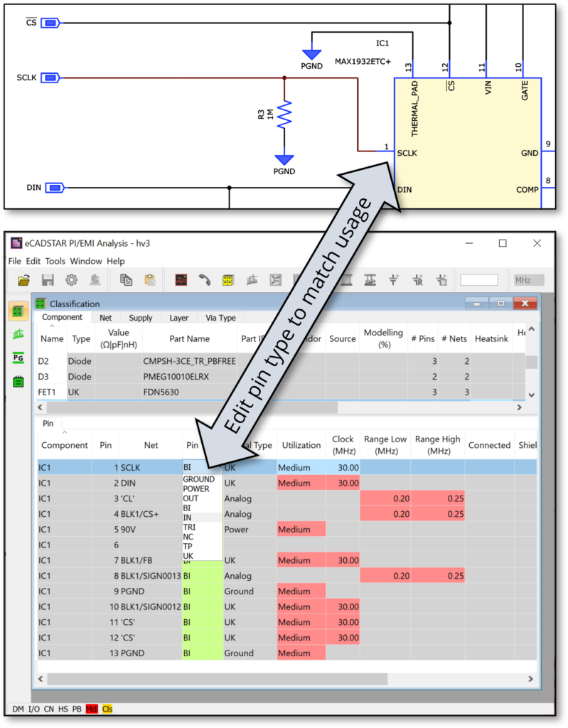Select the FET1 component row
The width and height of the screenshot is (568, 728).
(x=281, y=392)
